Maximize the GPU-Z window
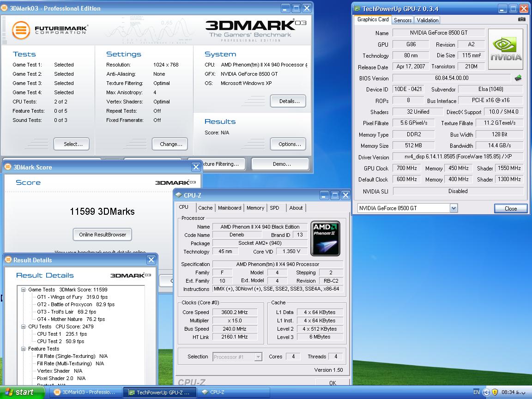532x399 pixels. pos(513,9)
